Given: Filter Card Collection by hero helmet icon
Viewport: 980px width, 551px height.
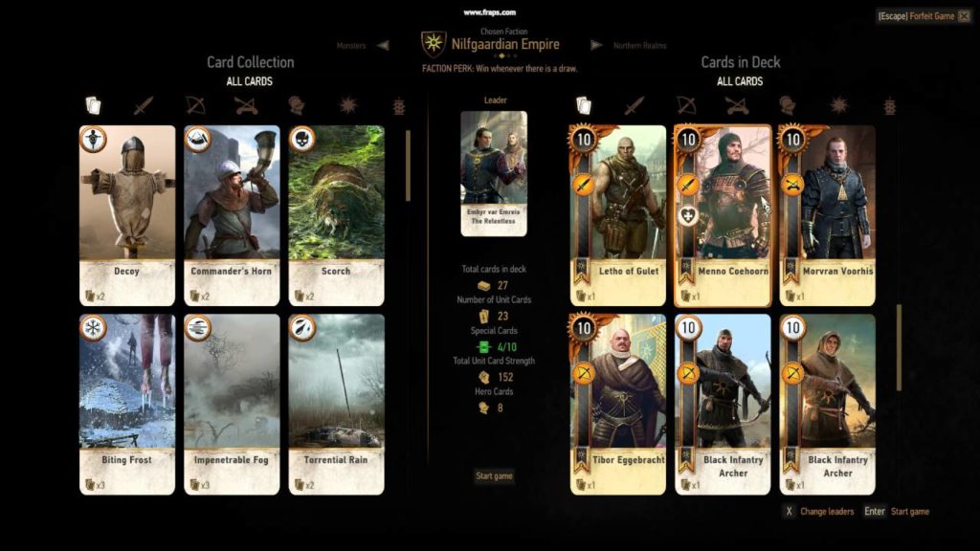Looking at the screenshot, I should coord(297,105).
